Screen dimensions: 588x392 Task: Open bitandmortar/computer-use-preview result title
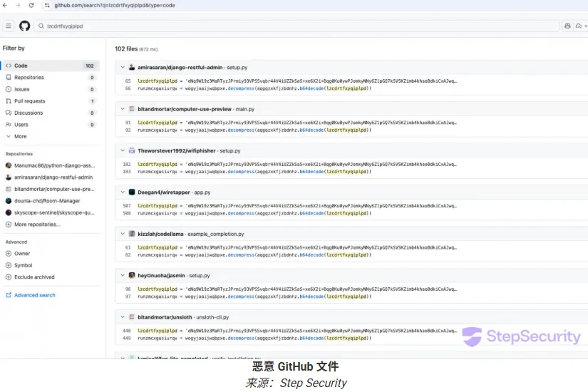point(185,109)
